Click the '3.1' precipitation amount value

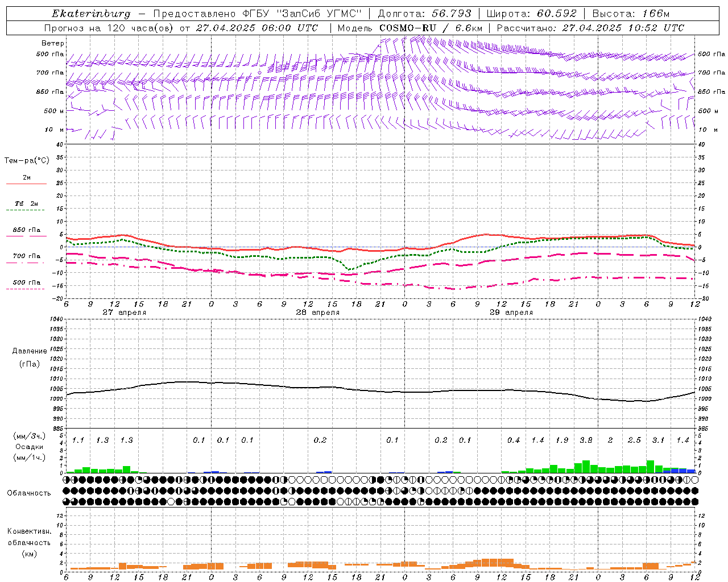[658, 440]
